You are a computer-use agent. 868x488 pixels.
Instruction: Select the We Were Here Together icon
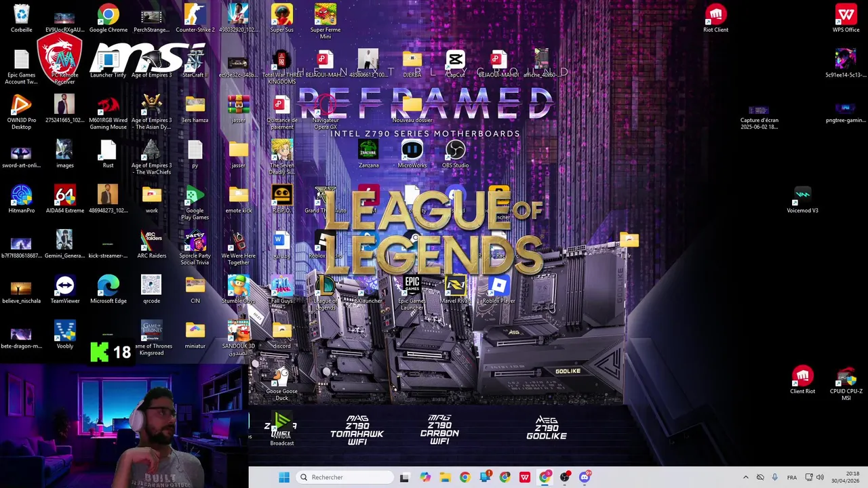pos(239,248)
